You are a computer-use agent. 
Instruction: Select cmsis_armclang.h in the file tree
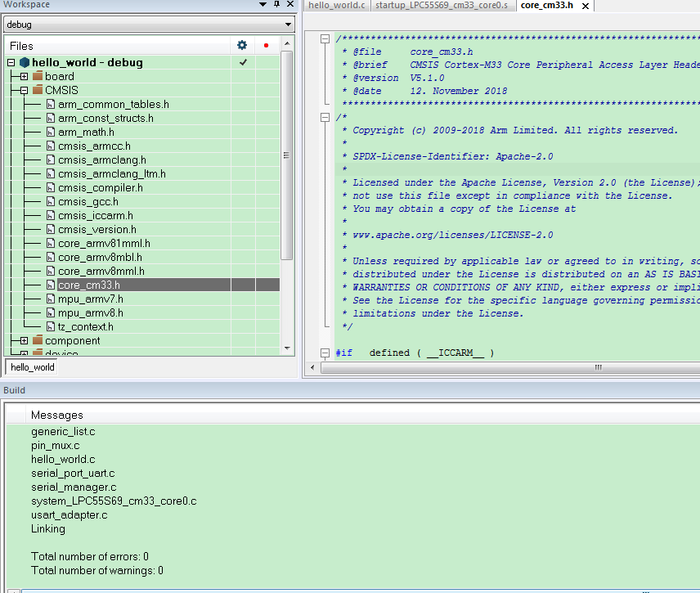102,159
